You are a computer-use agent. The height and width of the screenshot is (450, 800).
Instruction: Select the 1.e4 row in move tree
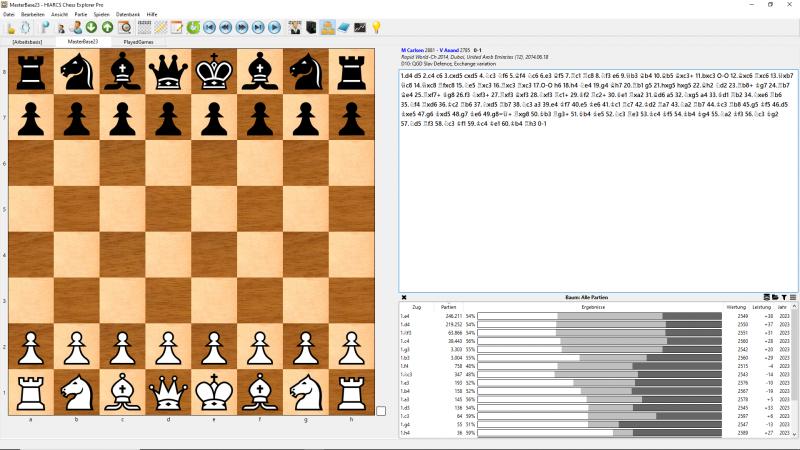(x=404, y=316)
